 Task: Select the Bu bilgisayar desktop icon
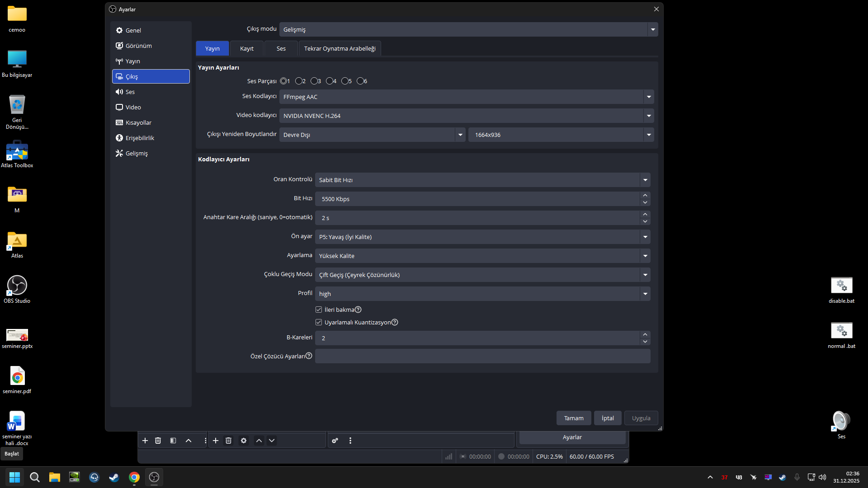point(17,64)
